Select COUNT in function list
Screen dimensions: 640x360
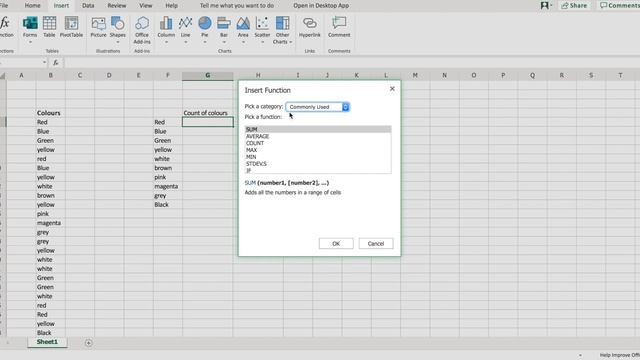(x=318, y=143)
